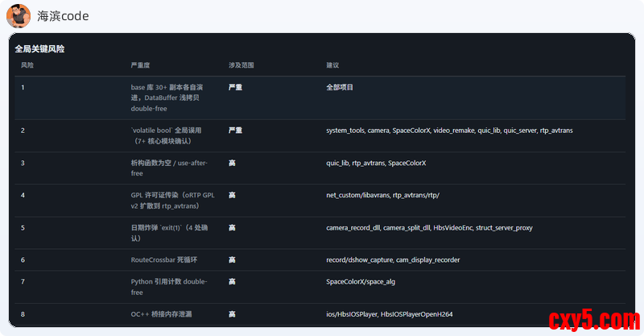
Task: Open the 海滨code author name link
Action: coord(63,16)
